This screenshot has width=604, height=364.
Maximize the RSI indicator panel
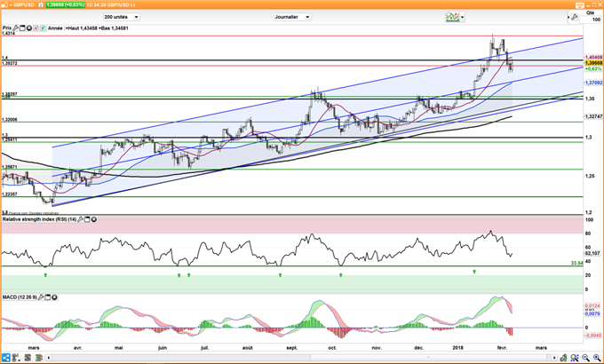click(x=87, y=219)
